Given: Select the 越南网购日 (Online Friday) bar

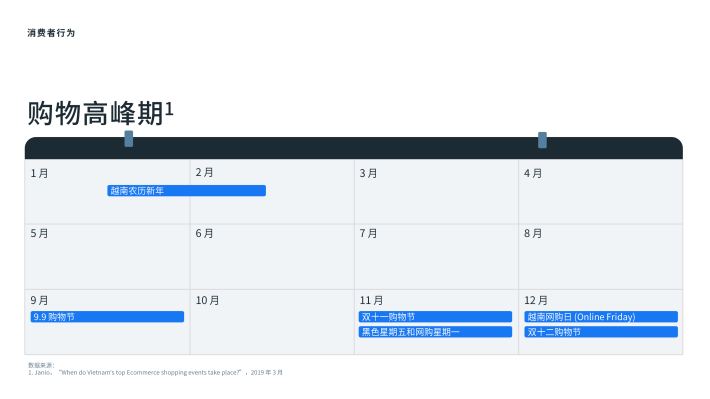Looking at the screenshot, I should coord(601,317).
